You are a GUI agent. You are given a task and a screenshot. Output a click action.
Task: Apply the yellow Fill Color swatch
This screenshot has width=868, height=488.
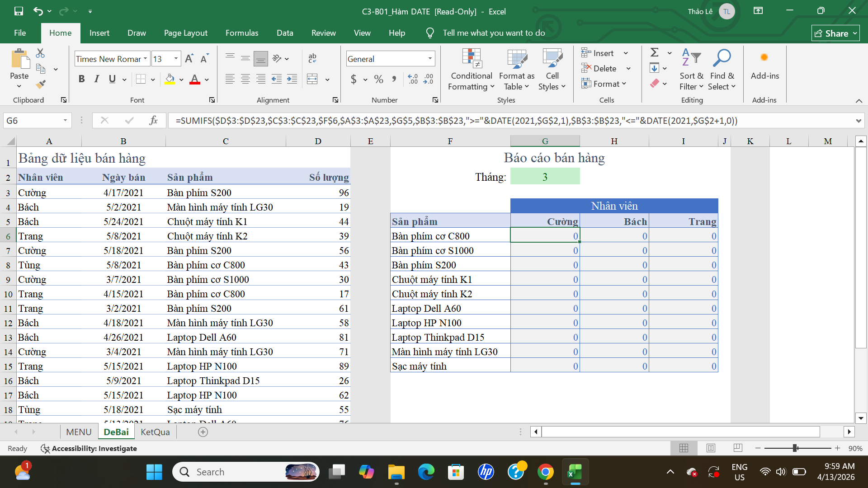point(170,80)
